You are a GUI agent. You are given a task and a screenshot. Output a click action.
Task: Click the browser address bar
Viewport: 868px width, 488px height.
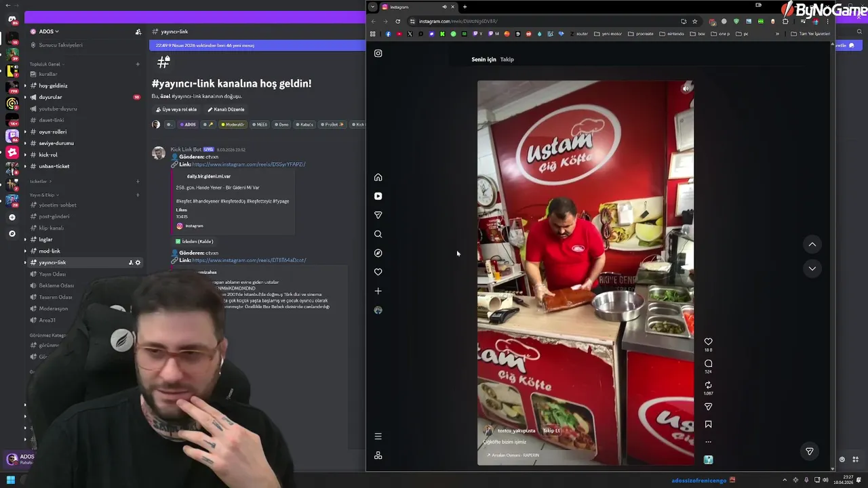pos(542,21)
